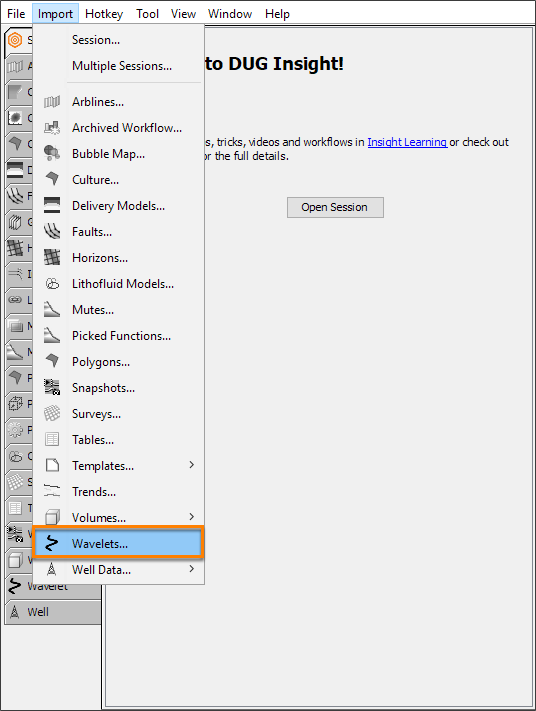Click the Open Session button
536x711 pixels.
click(335, 207)
